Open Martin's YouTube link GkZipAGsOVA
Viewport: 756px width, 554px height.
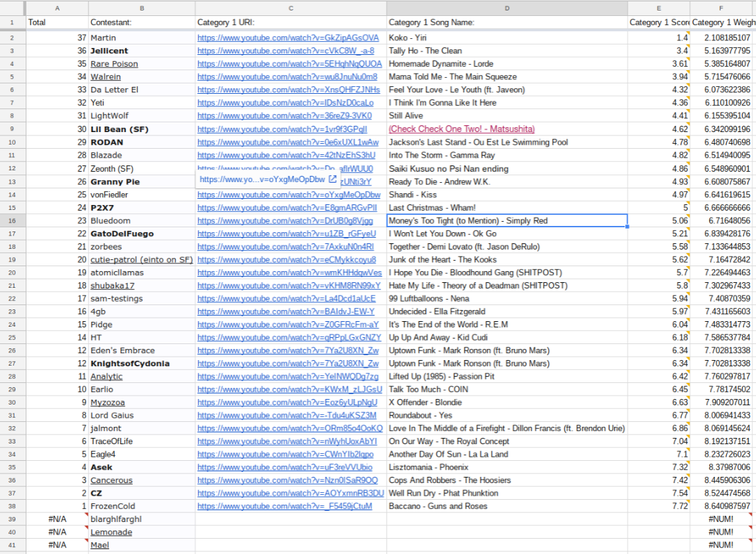[288, 38]
